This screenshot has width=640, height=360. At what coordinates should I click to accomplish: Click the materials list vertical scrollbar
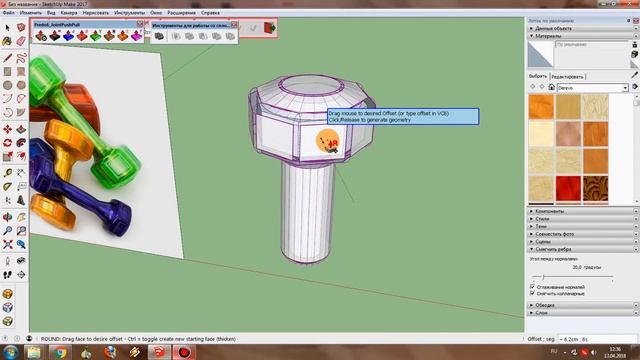pos(636,149)
